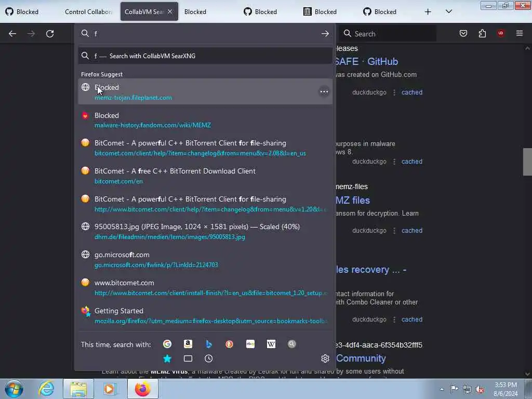Viewport: 532px width, 399px height.
Task: Click the network tray icon
Action: pos(467,389)
